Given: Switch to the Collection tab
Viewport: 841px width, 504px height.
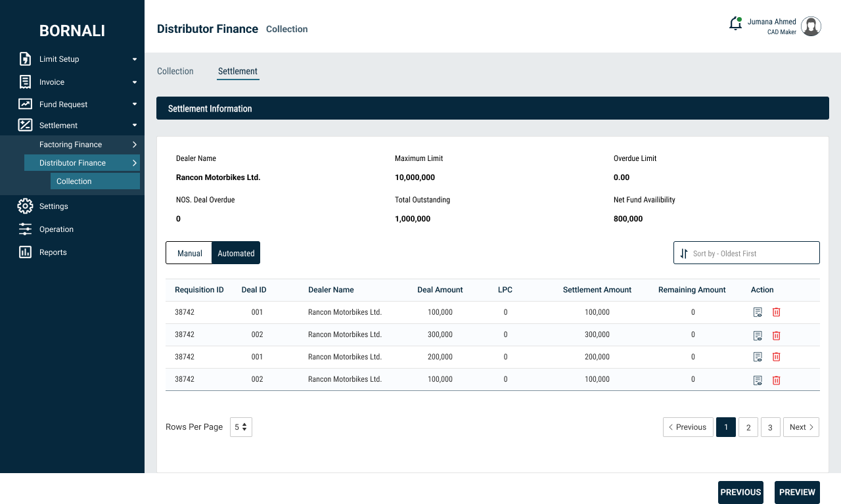Looking at the screenshot, I should 175,71.
